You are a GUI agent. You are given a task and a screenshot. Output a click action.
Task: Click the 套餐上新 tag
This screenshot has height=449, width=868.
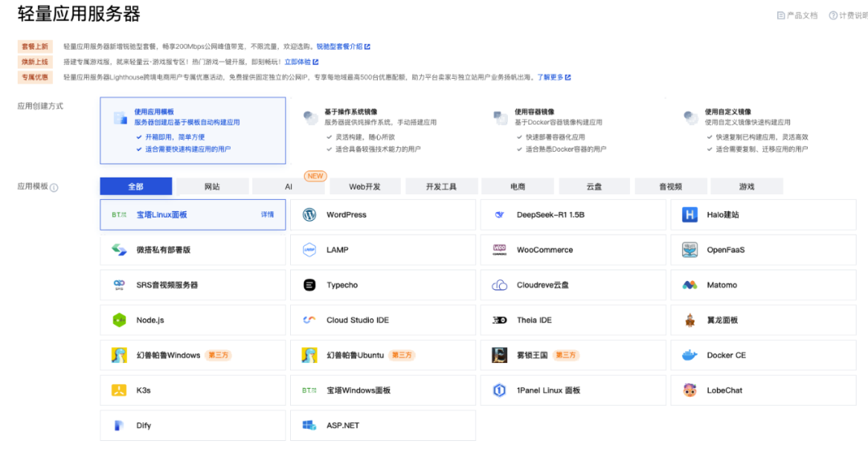(x=35, y=47)
